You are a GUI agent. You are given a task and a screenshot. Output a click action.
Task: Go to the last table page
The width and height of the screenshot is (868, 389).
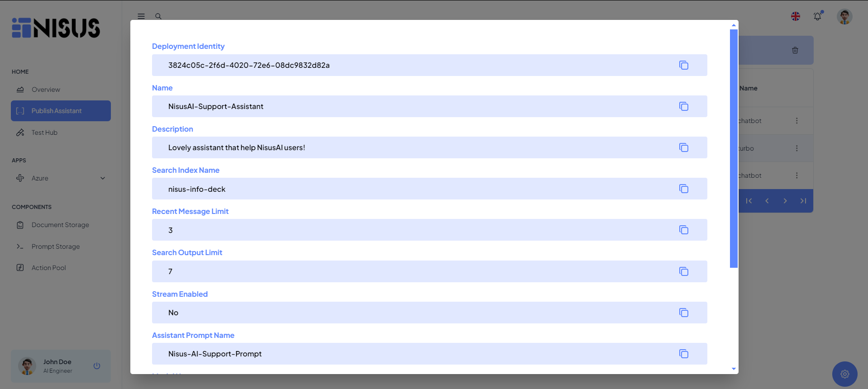click(803, 201)
